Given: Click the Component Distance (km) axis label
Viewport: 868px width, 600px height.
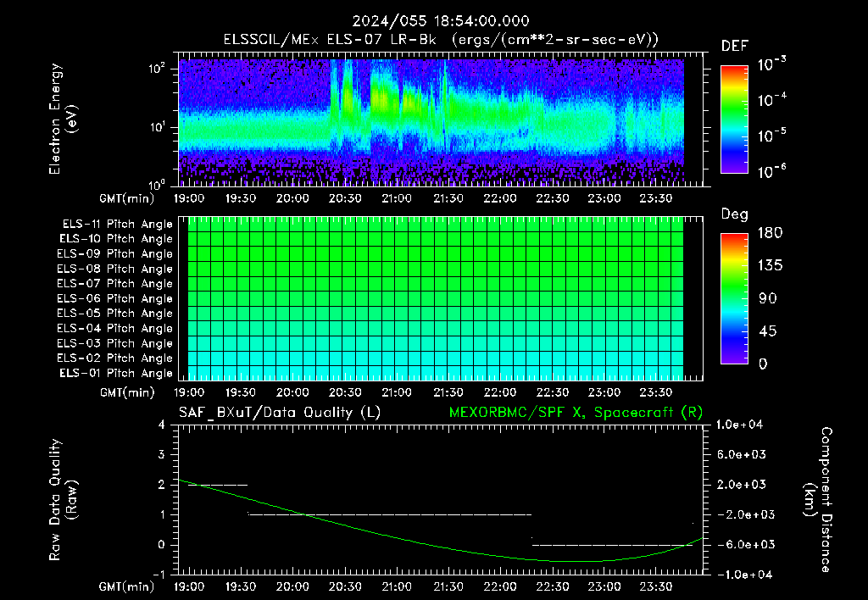Looking at the screenshot, I should (x=818, y=500).
